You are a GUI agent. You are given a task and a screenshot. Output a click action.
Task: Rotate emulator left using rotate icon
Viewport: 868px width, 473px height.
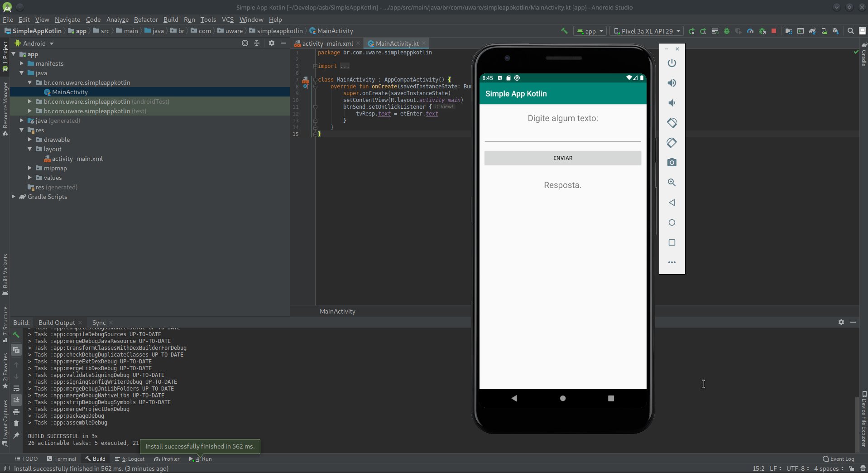click(672, 123)
